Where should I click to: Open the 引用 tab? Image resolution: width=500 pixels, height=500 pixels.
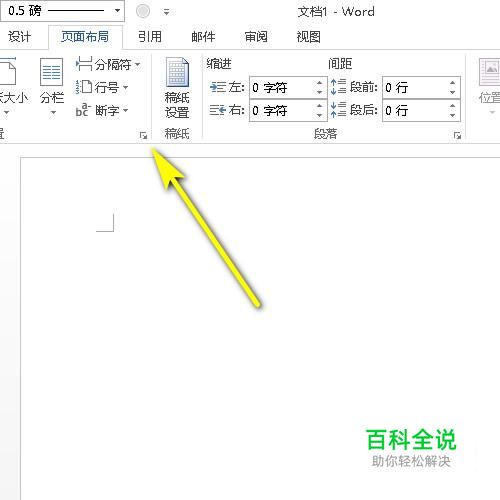pyautogui.click(x=150, y=36)
